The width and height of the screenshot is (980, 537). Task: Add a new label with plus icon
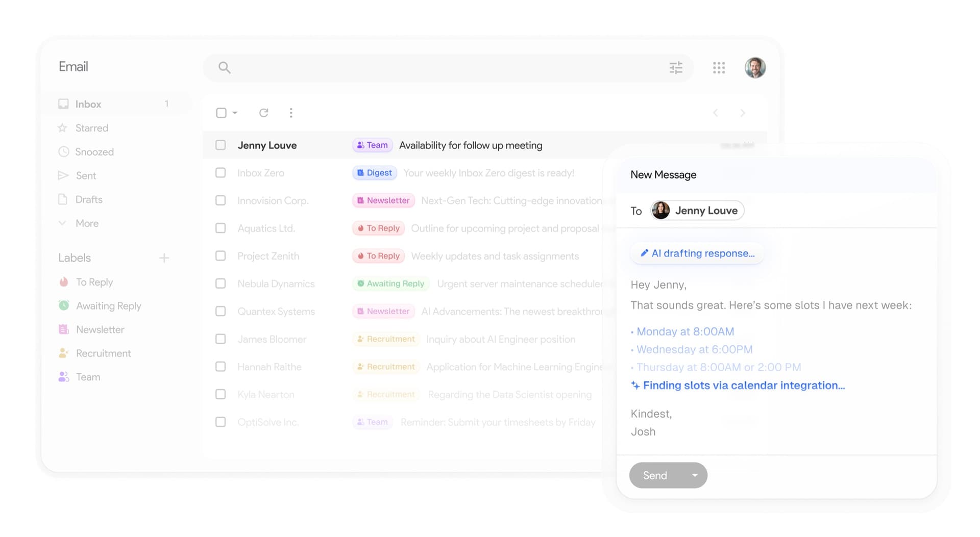pos(164,258)
